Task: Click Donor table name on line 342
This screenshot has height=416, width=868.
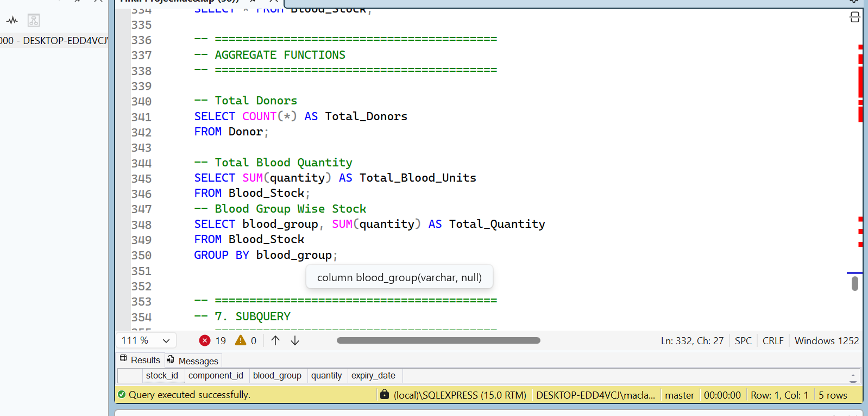Action: [x=246, y=132]
